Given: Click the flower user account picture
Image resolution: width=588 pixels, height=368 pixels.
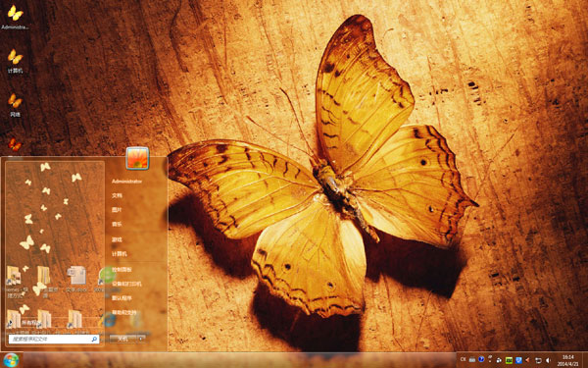Looking at the screenshot, I should coord(137,158).
